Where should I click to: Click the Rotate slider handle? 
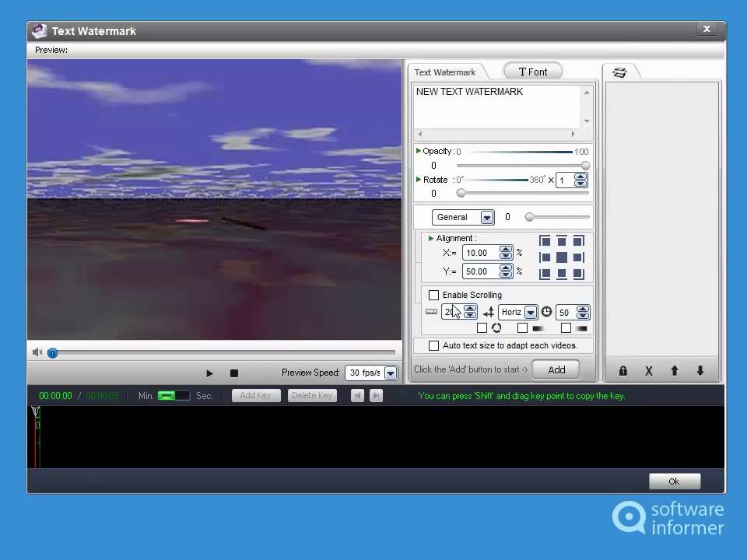461,194
